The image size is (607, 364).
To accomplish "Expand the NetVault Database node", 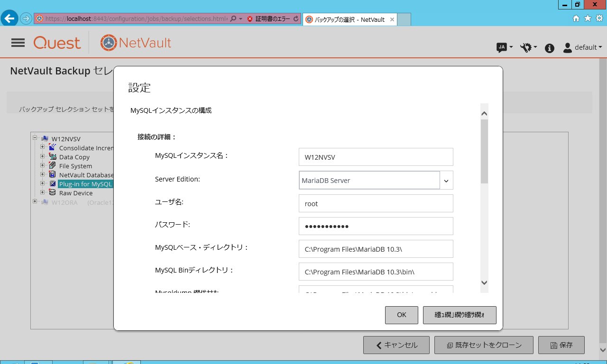I will [42, 175].
